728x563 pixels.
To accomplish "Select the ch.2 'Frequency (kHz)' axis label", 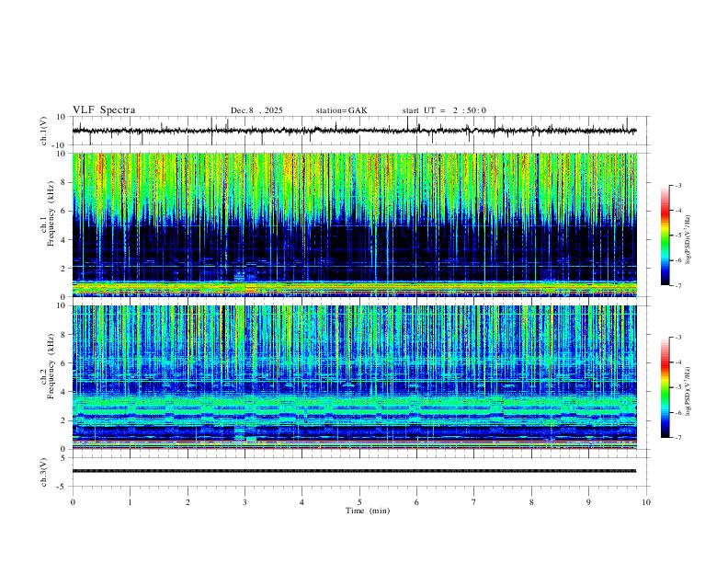I will click(51, 366).
